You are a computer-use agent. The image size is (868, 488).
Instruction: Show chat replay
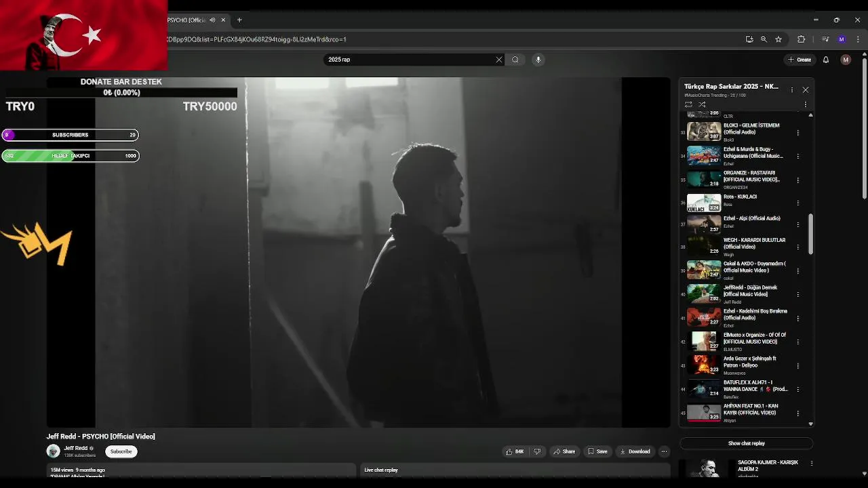[746, 443]
